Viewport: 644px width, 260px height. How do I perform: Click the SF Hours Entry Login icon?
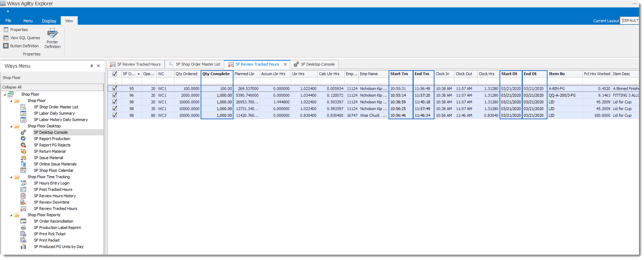(23, 183)
